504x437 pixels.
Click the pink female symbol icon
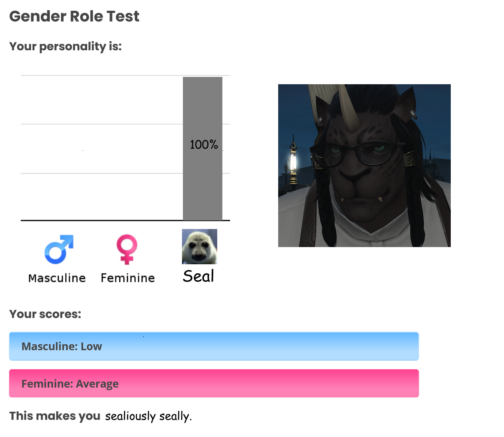[x=127, y=249]
